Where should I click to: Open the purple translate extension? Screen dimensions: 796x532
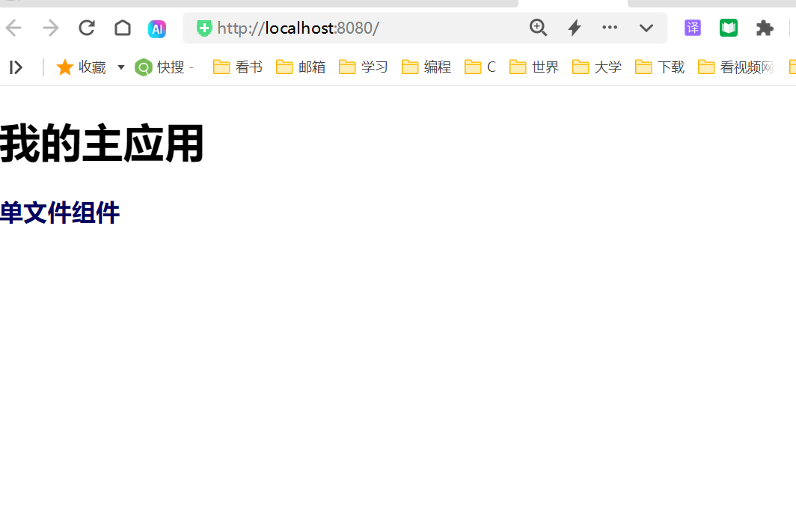pos(693,28)
